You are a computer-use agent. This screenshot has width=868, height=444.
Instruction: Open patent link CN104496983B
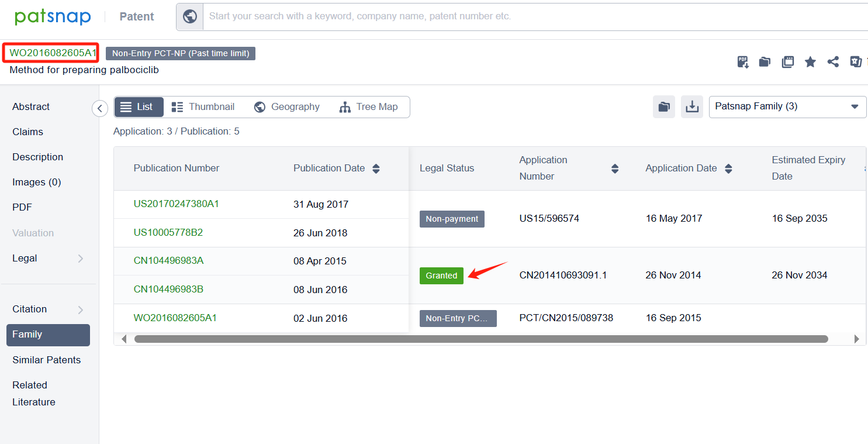(168, 290)
